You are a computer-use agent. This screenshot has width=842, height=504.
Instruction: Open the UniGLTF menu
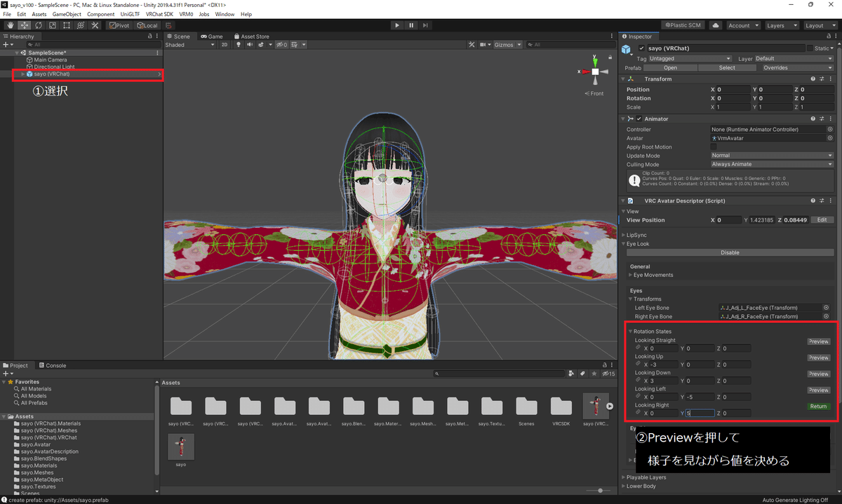pyautogui.click(x=131, y=14)
